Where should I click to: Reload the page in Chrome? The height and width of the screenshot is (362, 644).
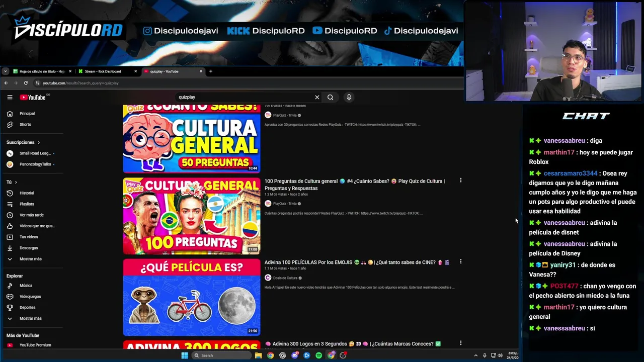26,83
